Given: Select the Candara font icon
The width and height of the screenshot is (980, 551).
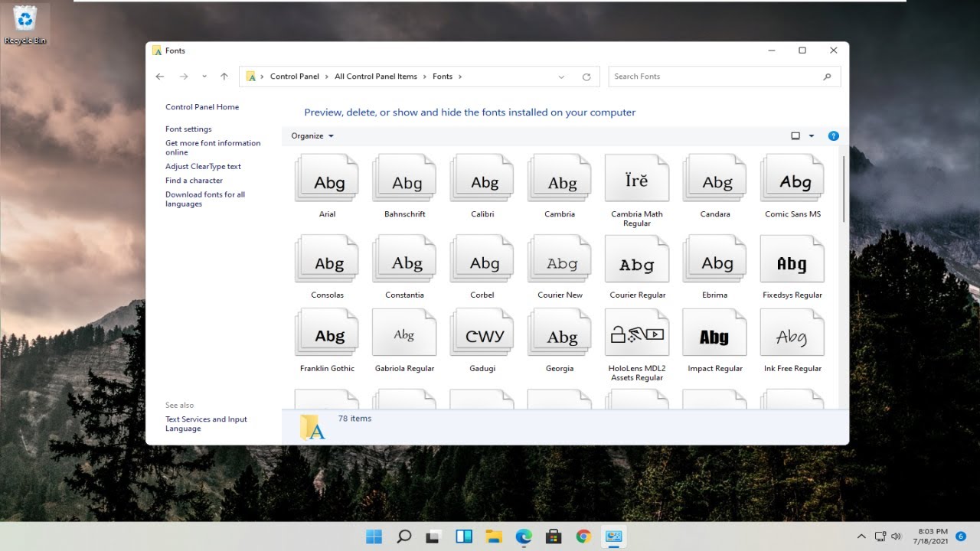Looking at the screenshot, I should tap(715, 178).
